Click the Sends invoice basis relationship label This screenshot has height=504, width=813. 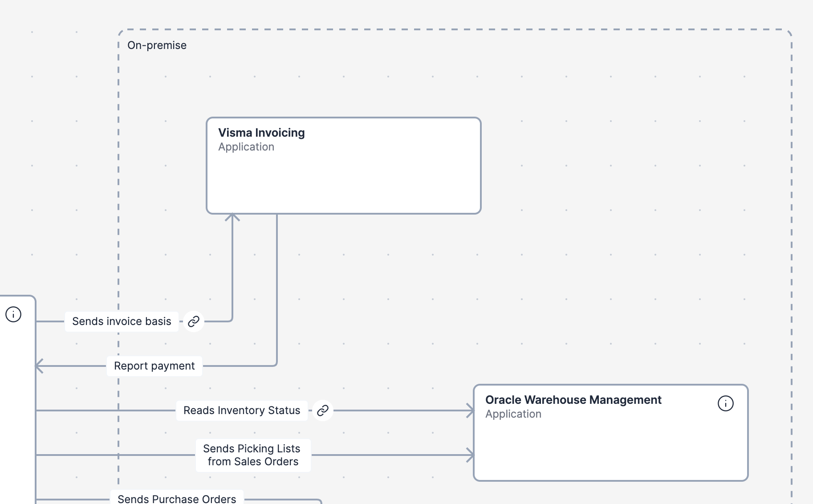click(x=122, y=321)
